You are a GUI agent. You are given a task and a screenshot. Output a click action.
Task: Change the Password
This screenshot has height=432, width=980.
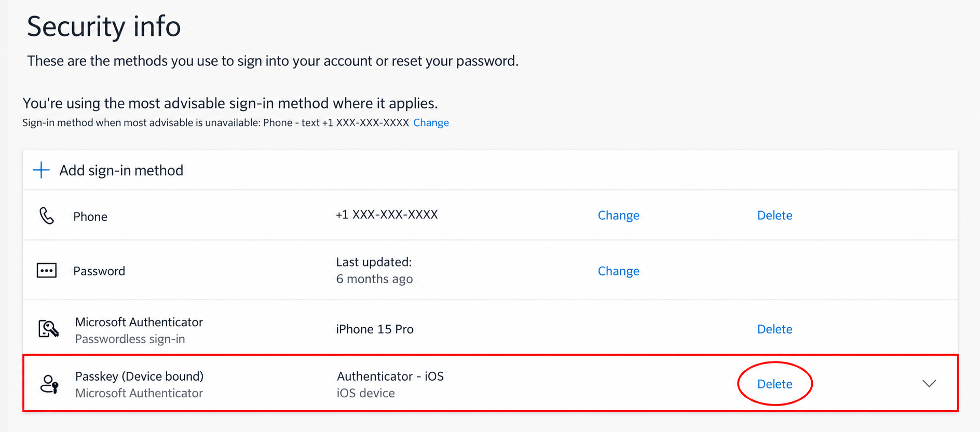pyautogui.click(x=618, y=271)
